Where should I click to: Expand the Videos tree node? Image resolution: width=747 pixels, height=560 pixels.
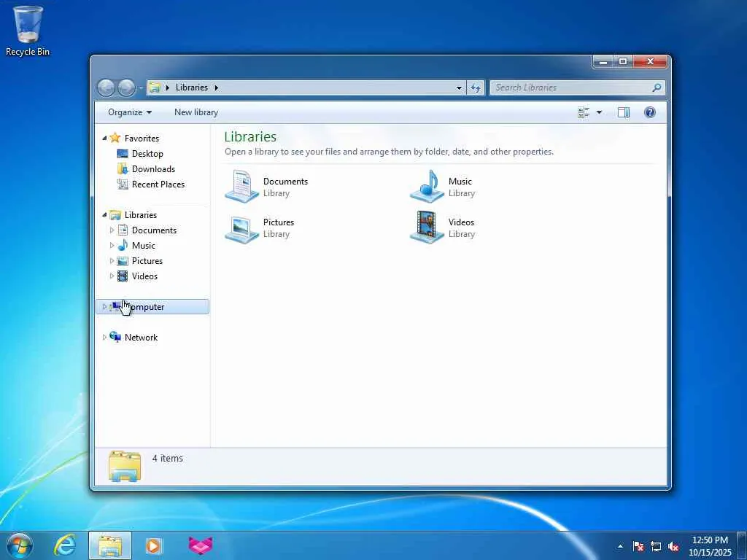[x=112, y=276]
